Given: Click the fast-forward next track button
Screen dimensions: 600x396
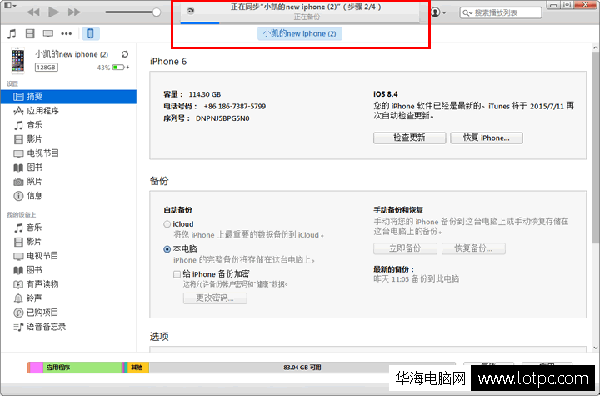Looking at the screenshot, I should pyautogui.click(x=74, y=12).
